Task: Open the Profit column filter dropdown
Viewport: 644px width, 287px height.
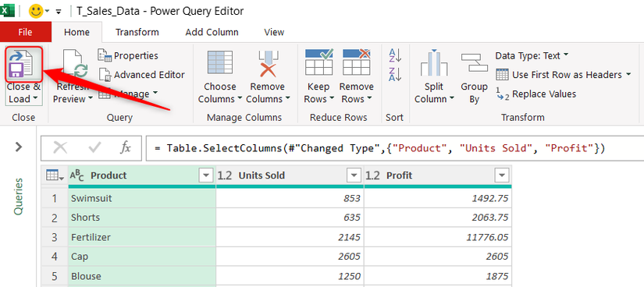Action: point(501,175)
